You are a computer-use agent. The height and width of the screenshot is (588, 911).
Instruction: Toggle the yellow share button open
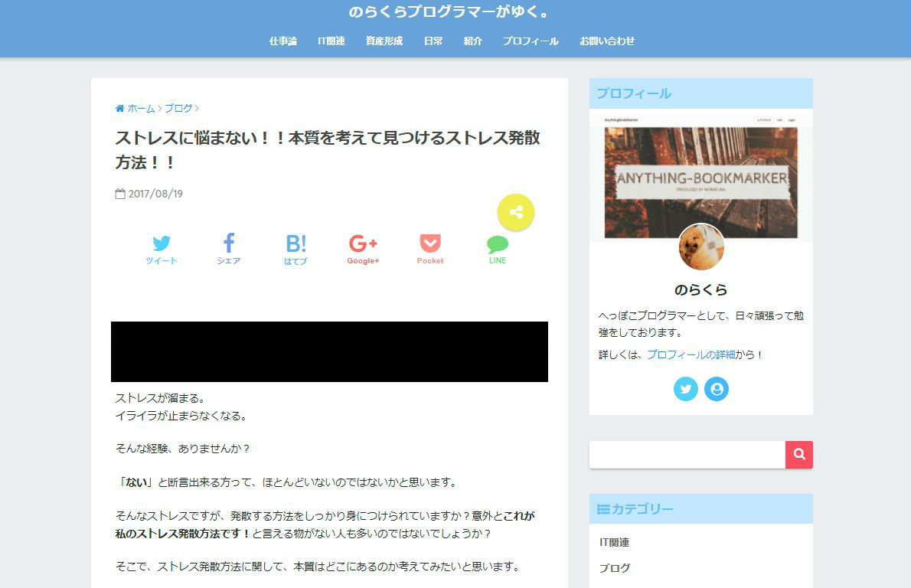click(x=515, y=211)
